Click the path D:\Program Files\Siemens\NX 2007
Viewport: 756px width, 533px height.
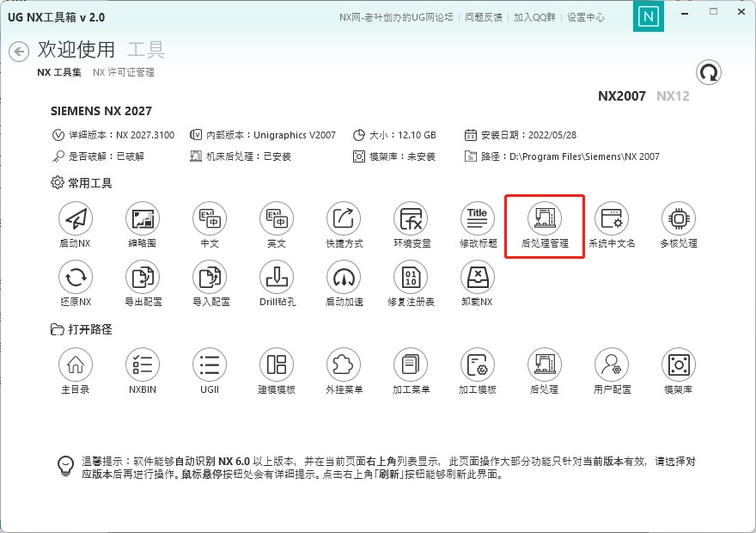tap(584, 156)
